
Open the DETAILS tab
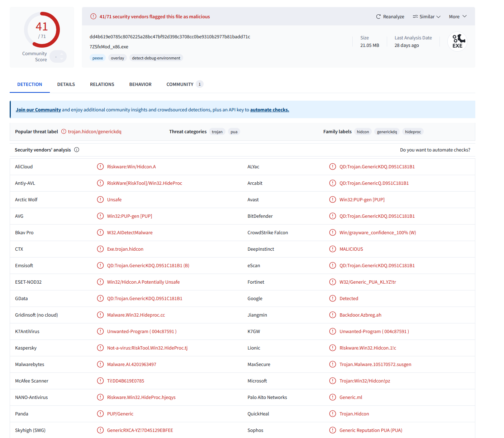point(66,85)
